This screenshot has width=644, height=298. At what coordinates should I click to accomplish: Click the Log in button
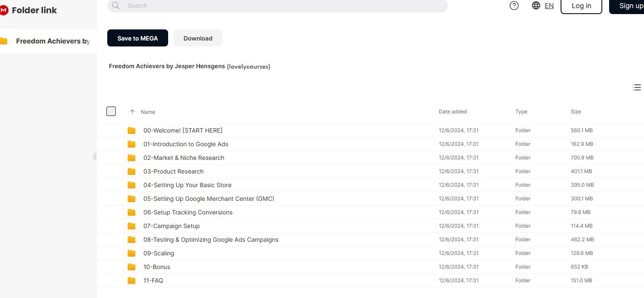point(581,6)
